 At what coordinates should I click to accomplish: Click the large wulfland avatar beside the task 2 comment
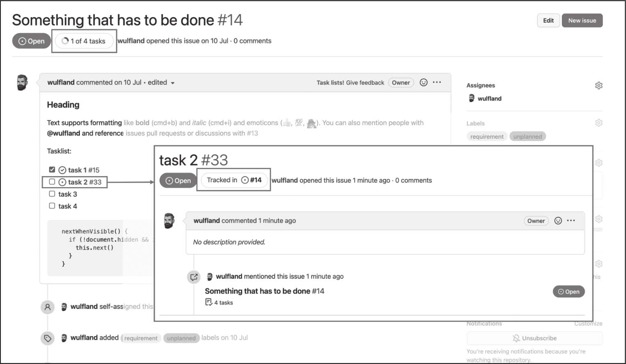point(169,221)
